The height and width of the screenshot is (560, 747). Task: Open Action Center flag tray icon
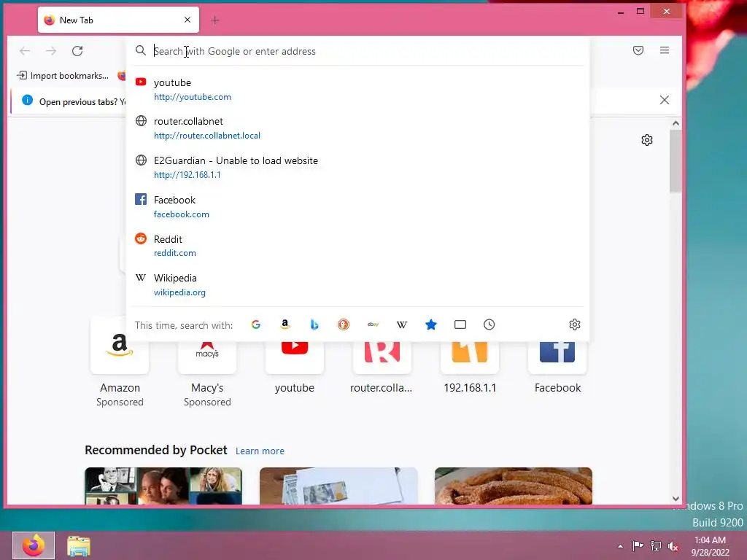point(638,545)
